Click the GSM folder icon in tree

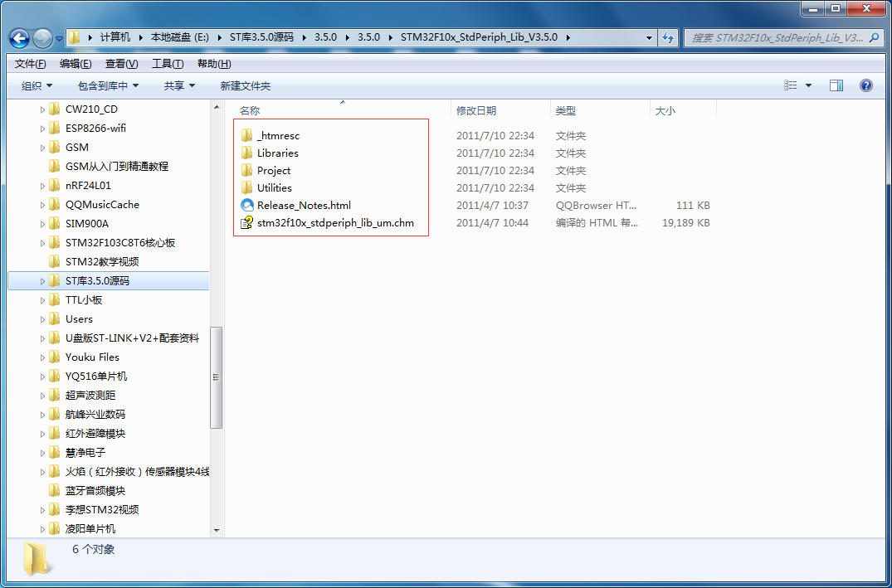(x=55, y=148)
